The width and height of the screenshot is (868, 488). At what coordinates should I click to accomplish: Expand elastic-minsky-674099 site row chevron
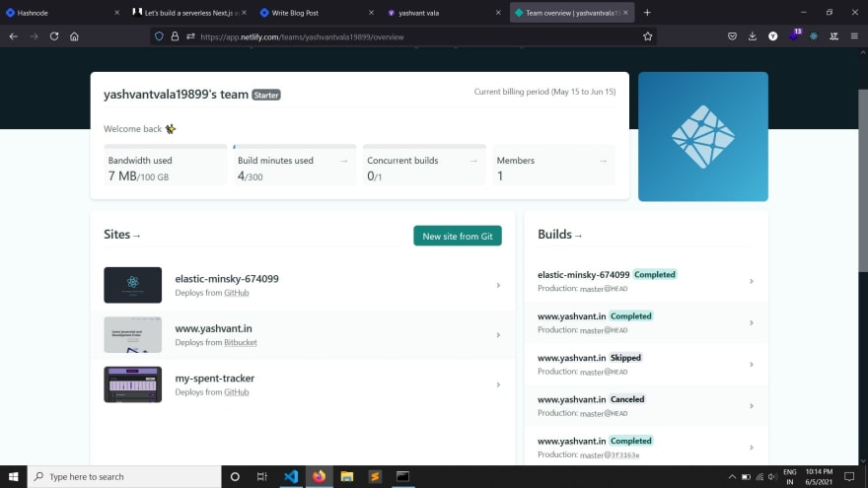[x=498, y=285]
